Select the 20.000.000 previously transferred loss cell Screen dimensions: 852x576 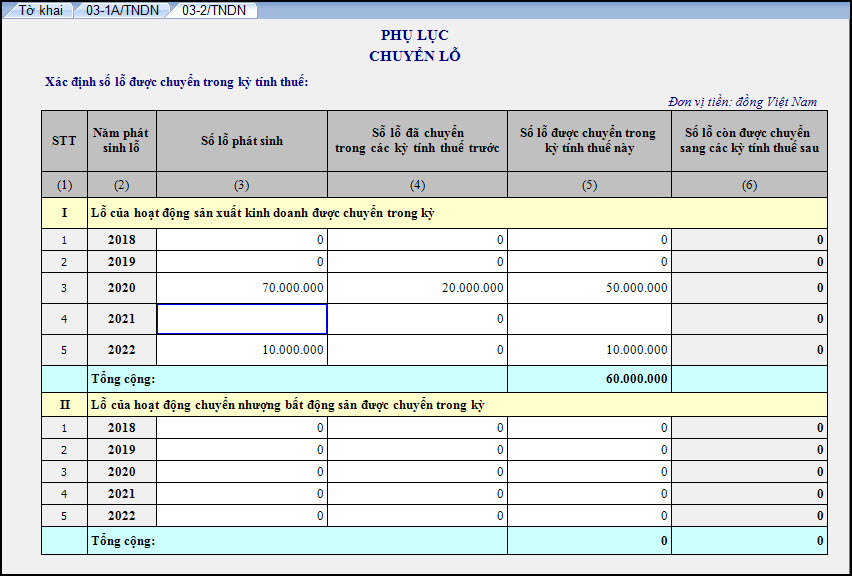417,288
